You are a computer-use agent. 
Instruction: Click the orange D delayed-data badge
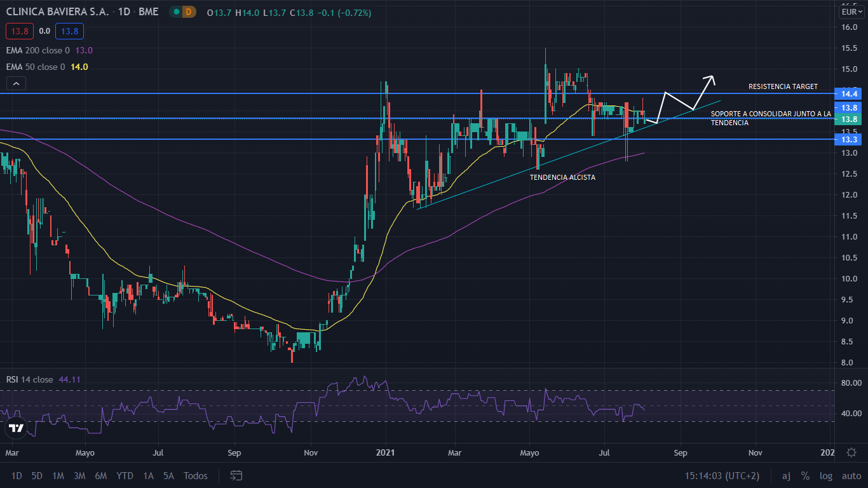click(189, 12)
